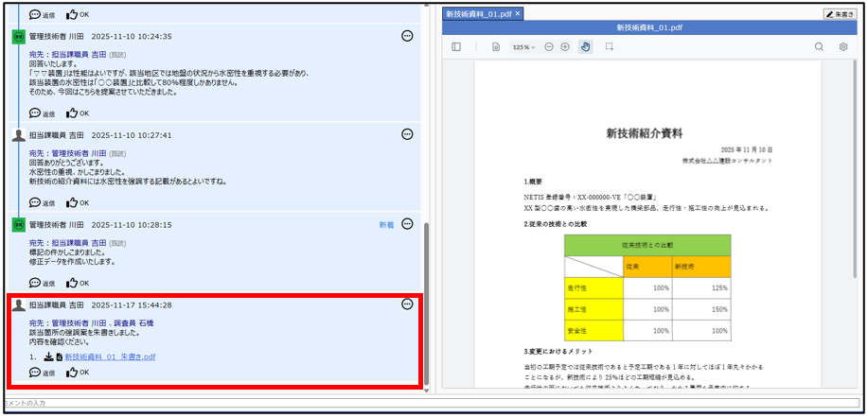Click the comment list vertical scrollbar

[429, 303]
